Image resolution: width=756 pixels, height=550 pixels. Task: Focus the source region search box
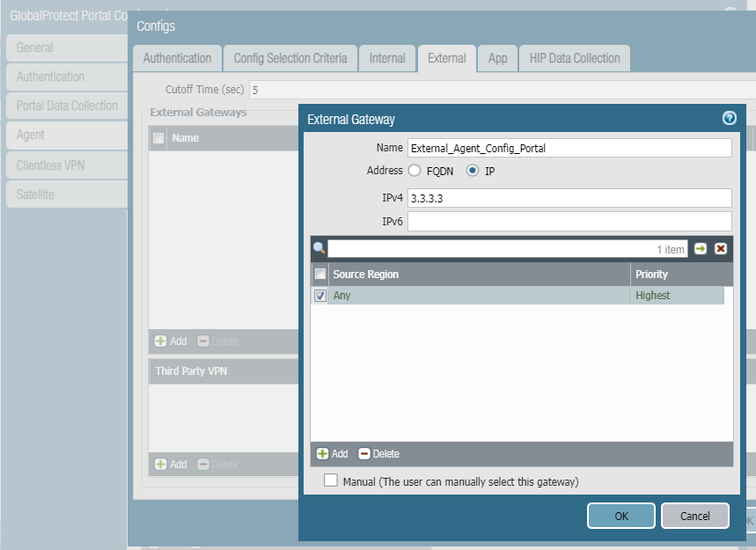[x=508, y=249]
